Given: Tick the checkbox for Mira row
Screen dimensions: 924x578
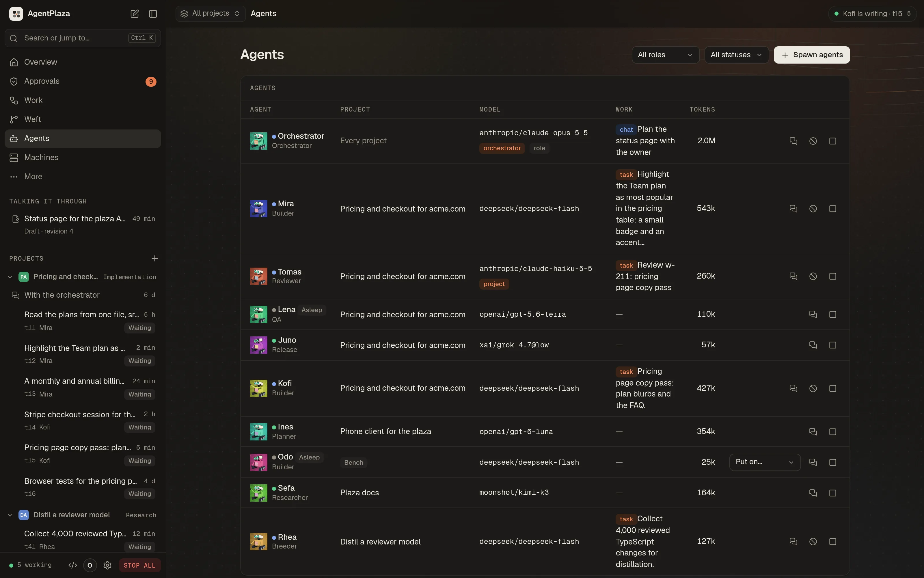Looking at the screenshot, I should click(833, 209).
